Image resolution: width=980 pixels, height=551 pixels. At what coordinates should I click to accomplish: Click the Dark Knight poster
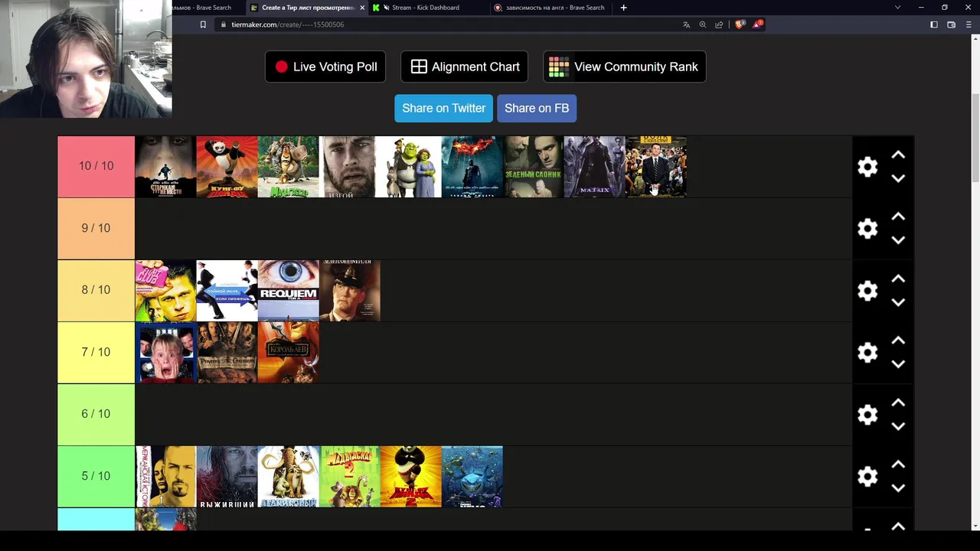pos(472,167)
